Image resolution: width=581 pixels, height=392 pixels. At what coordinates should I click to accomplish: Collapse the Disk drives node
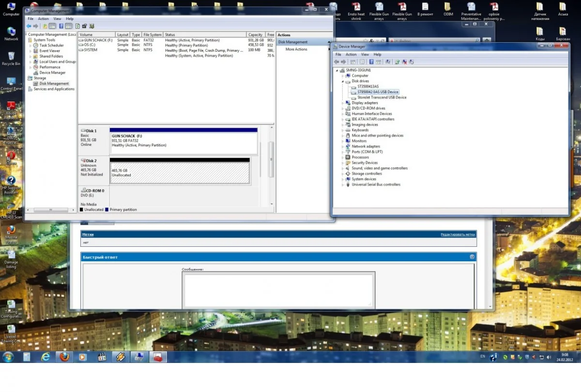pyautogui.click(x=343, y=81)
